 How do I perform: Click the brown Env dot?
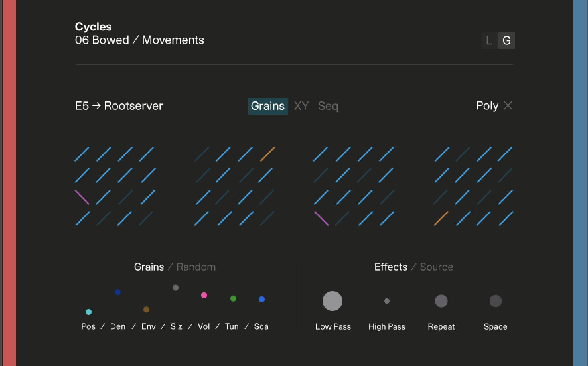coord(146,310)
